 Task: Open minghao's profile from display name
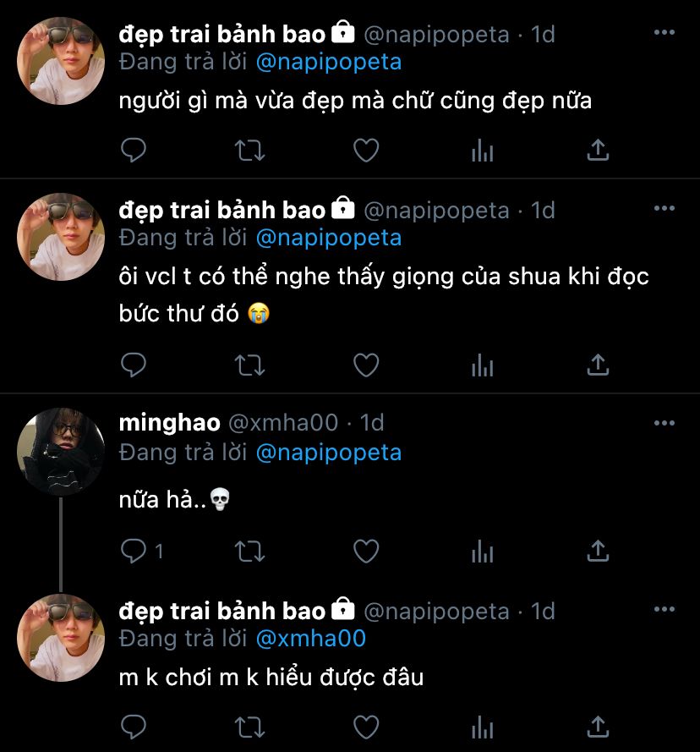pos(170,422)
